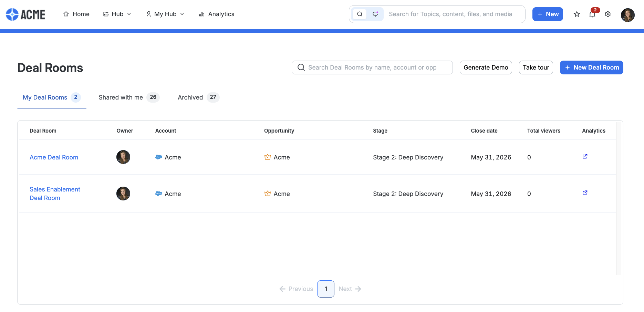This screenshot has width=644, height=312.
Task: Click Generate Demo button
Action: (x=486, y=67)
